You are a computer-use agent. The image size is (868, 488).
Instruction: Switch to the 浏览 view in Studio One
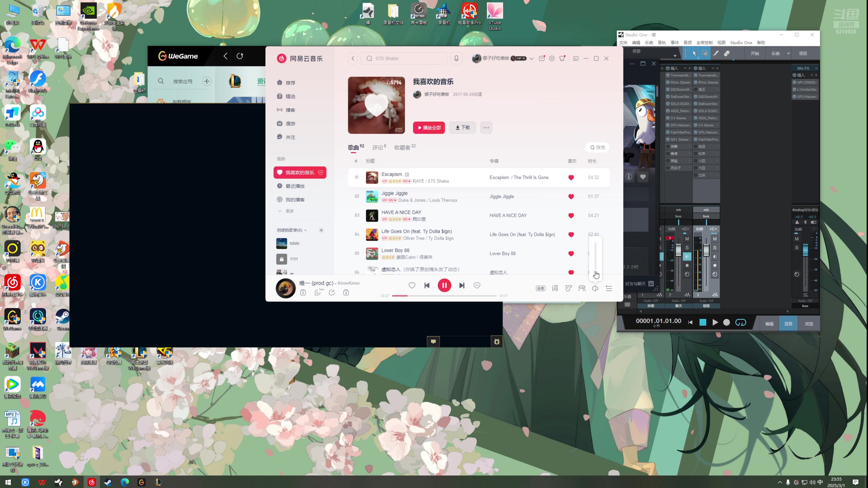[x=809, y=324]
